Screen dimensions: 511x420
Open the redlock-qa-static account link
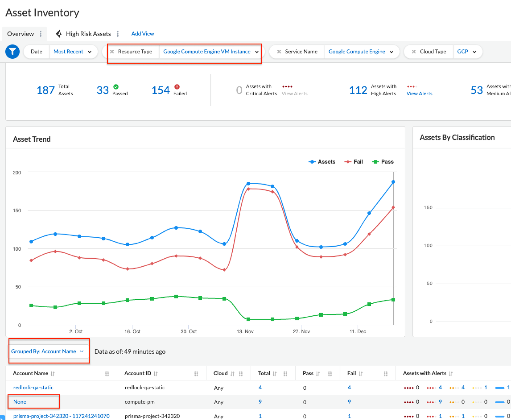[33, 388]
